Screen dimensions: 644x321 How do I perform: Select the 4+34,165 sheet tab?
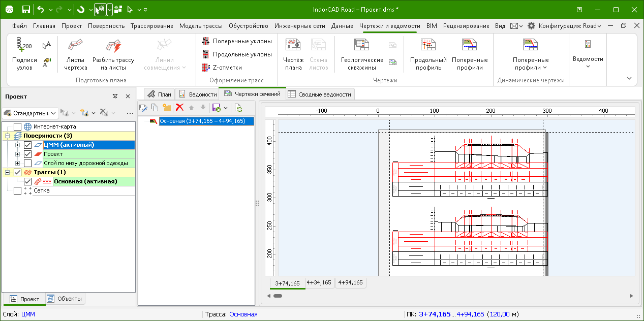tap(319, 283)
